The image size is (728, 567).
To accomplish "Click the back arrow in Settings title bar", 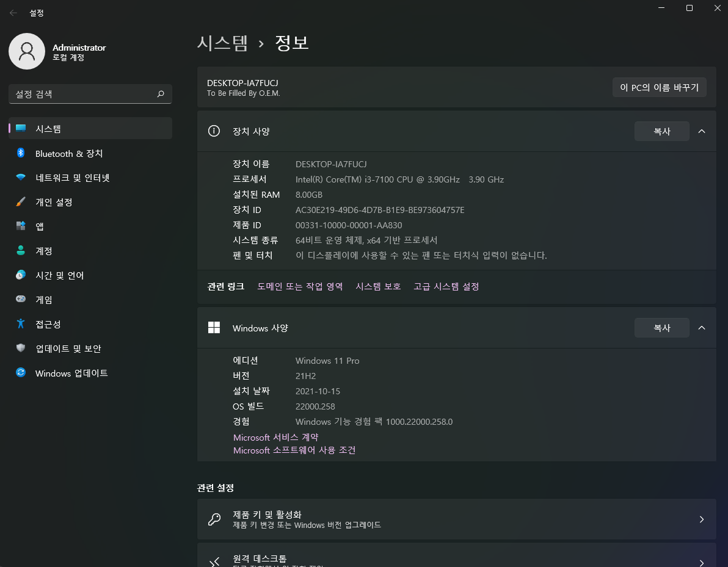I will click(x=13, y=13).
